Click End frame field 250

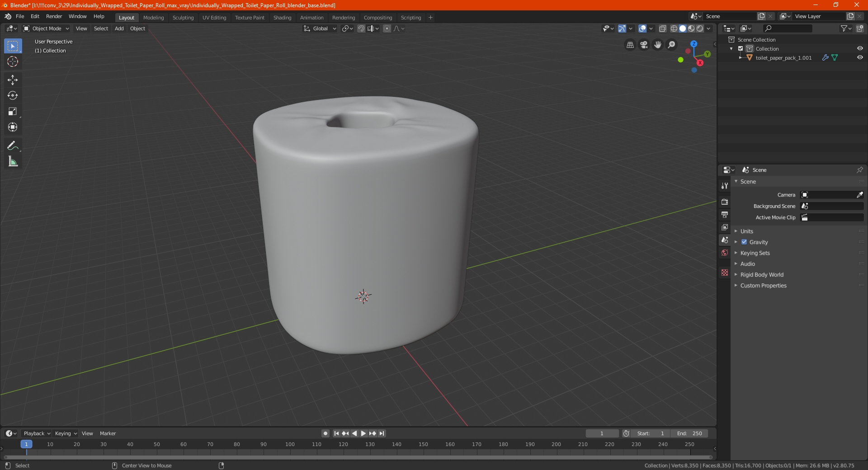click(689, 433)
